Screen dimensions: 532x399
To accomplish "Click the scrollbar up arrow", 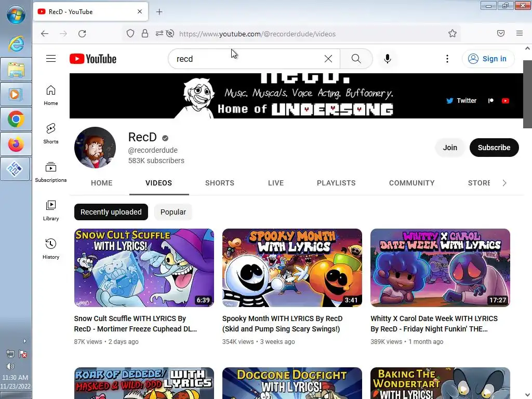I will (x=527, y=48).
